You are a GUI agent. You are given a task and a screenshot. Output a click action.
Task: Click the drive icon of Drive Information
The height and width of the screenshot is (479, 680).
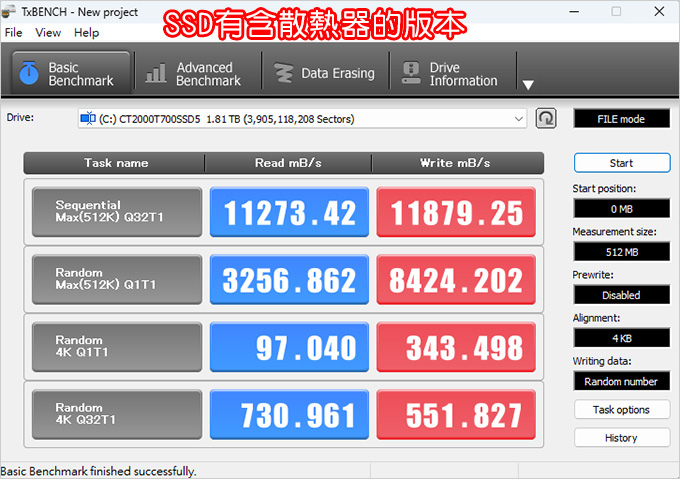pos(410,73)
